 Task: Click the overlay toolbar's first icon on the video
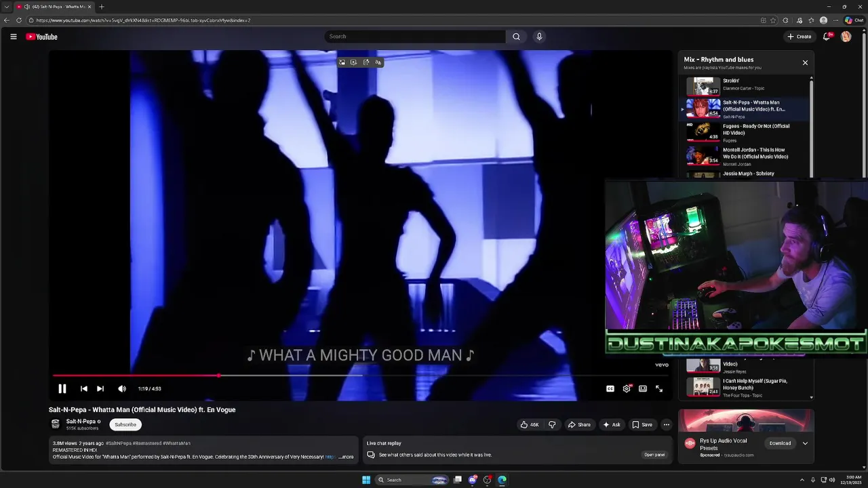[342, 62]
